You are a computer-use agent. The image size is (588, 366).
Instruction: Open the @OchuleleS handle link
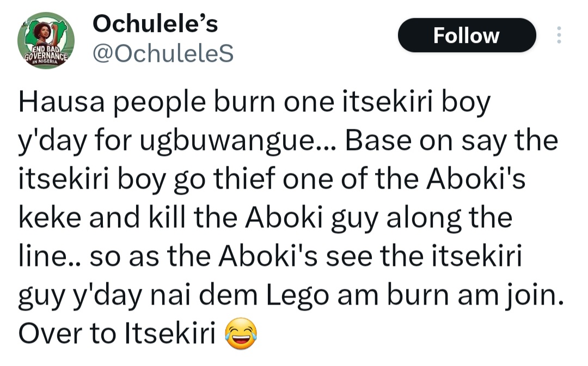click(163, 53)
